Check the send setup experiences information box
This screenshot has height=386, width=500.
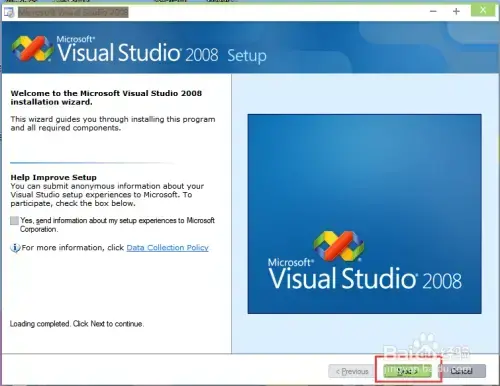click(14, 220)
